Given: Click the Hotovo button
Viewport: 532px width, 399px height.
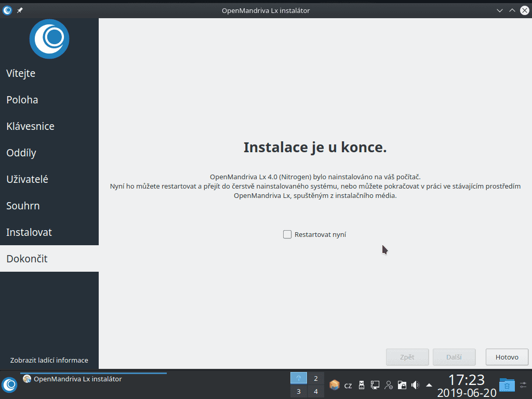Looking at the screenshot, I should (x=507, y=357).
